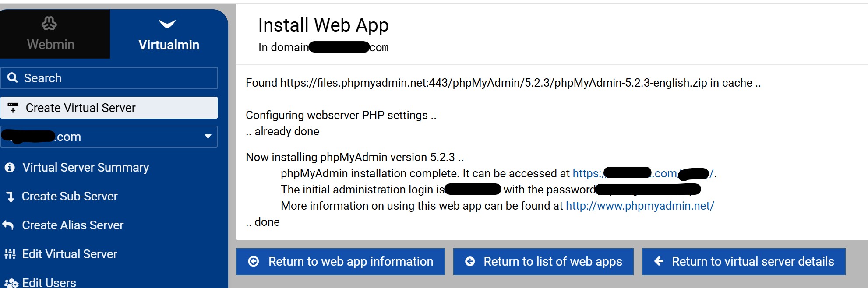Open the domain selector dropdown arrow
The width and height of the screenshot is (868, 288).
pos(208,137)
